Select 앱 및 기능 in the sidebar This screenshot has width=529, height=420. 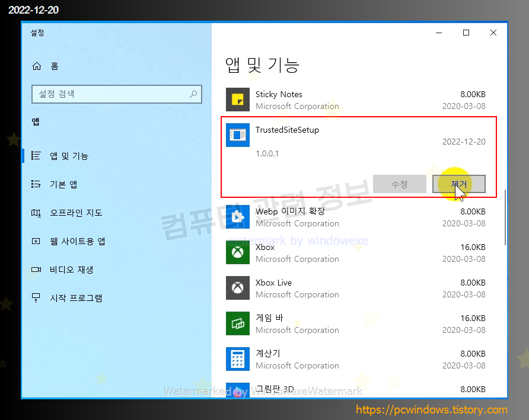(69, 156)
